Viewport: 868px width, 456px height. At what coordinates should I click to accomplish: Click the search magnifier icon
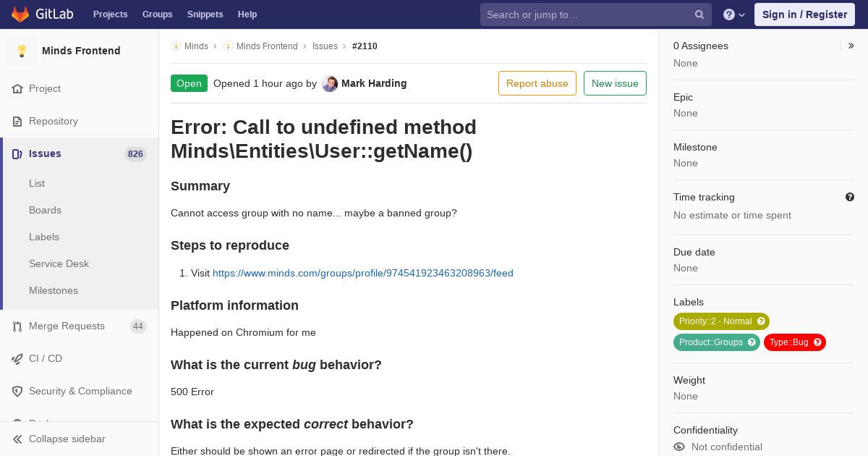(x=699, y=14)
